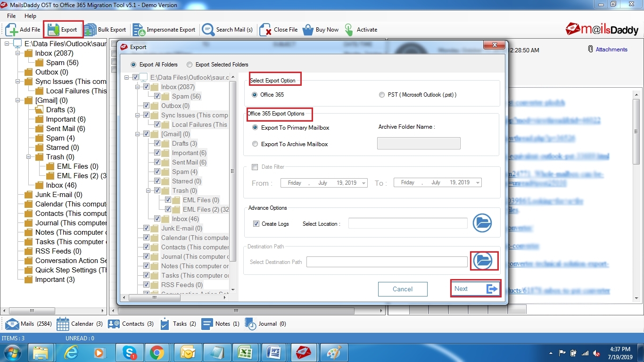Open Word from the taskbar
This screenshot has height=362, width=644.
[274, 353]
